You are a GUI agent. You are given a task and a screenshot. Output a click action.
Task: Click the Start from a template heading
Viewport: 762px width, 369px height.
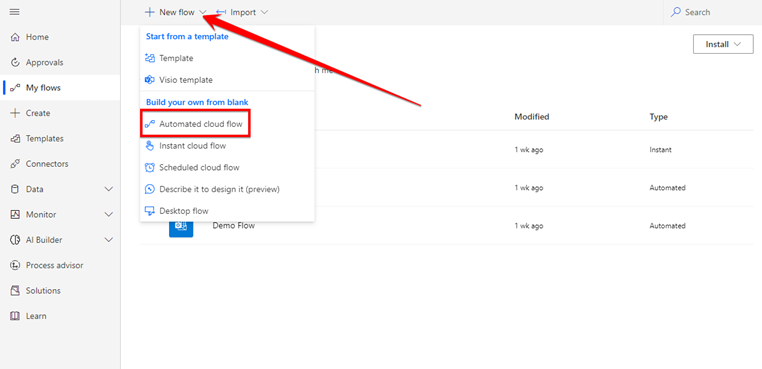point(187,36)
